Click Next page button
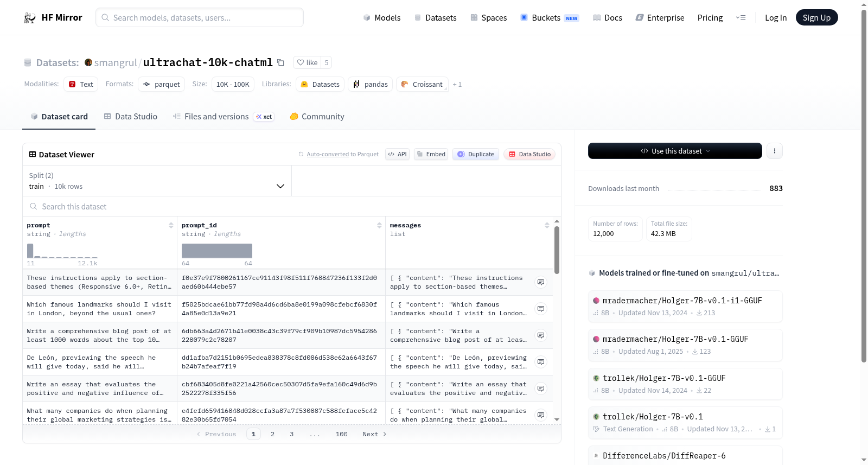This screenshot has height=465, width=868. click(x=374, y=434)
